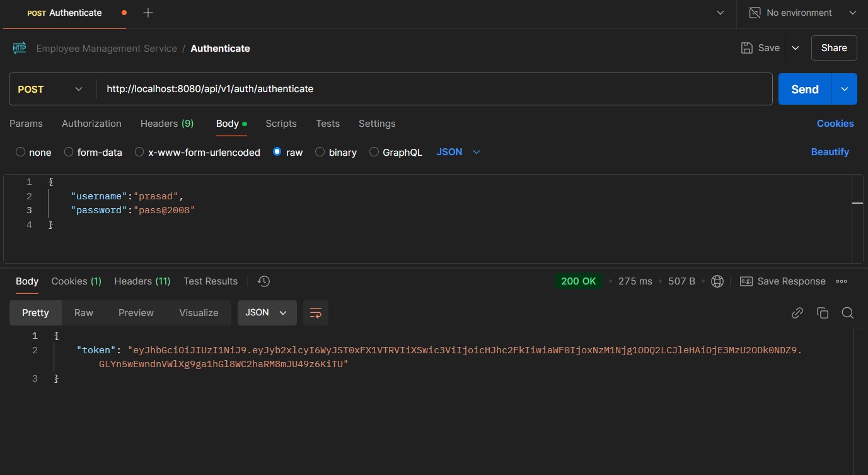Click Employee Management Service breadcrumb

click(107, 49)
